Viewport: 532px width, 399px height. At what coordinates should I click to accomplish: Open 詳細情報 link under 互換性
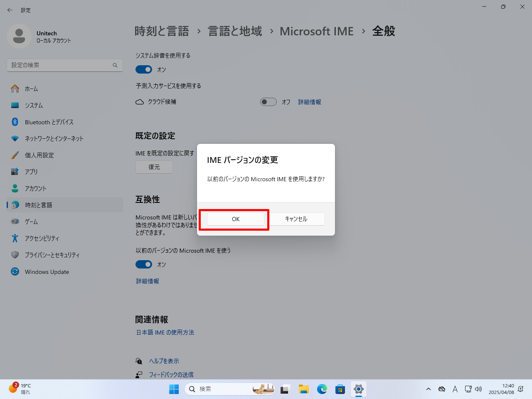click(x=148, y=281)
